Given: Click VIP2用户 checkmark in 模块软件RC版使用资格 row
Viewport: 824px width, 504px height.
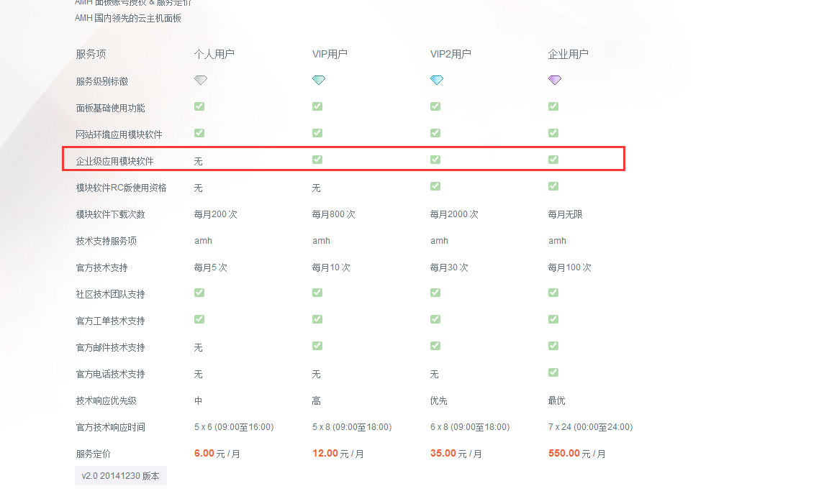Looking at the screenshot, I should click(x=435, y=186).
